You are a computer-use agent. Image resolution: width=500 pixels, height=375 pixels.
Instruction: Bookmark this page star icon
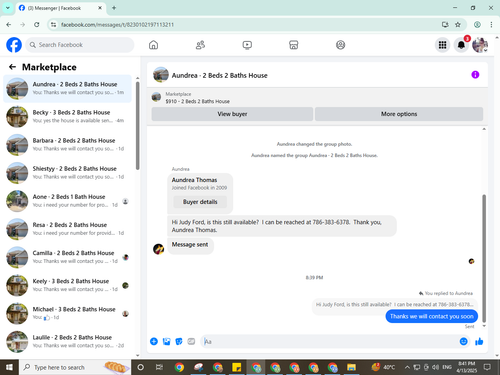pos(458,24)
